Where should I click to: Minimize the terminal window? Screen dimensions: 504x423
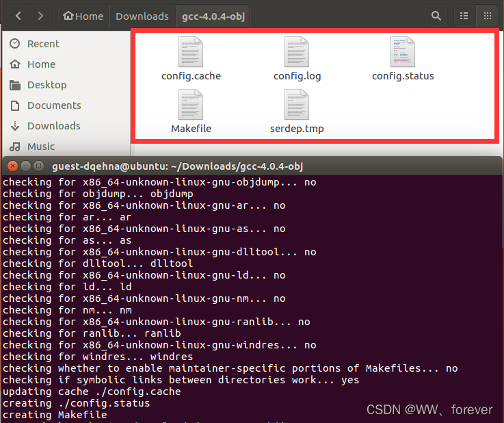pyautogui.click(x=25, y=166)
